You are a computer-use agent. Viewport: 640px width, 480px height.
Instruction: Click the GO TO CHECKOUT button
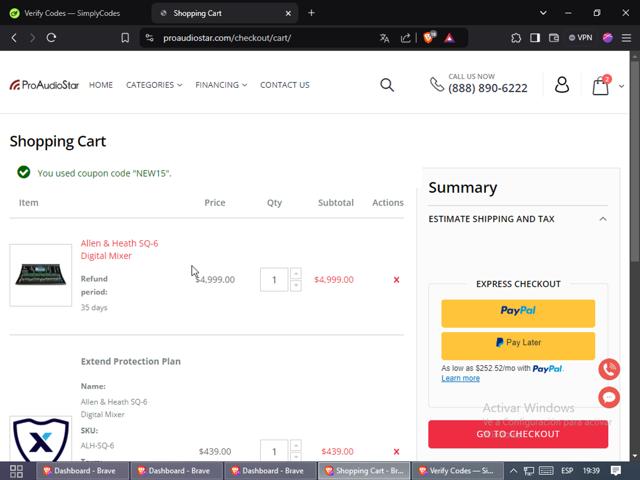pos(518,434)
